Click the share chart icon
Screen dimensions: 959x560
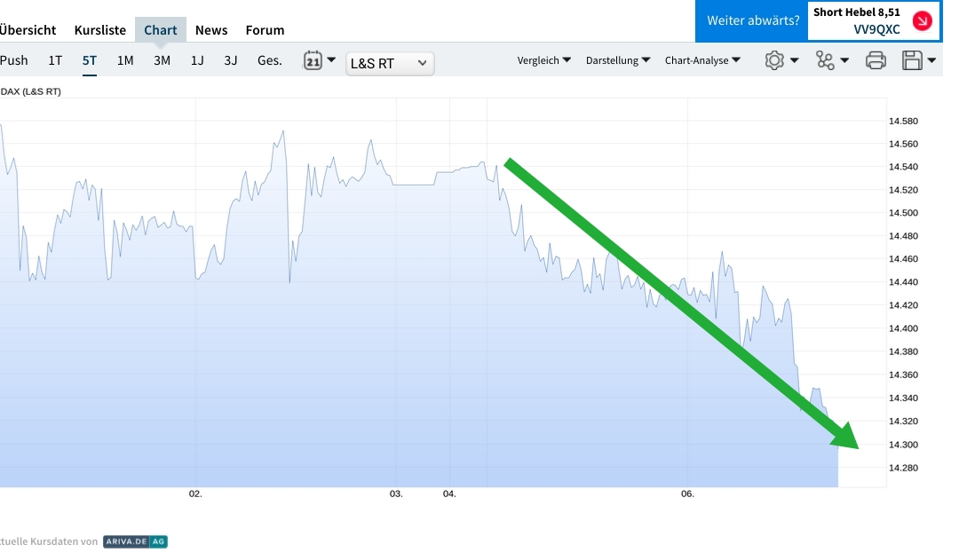coord(824,59)
